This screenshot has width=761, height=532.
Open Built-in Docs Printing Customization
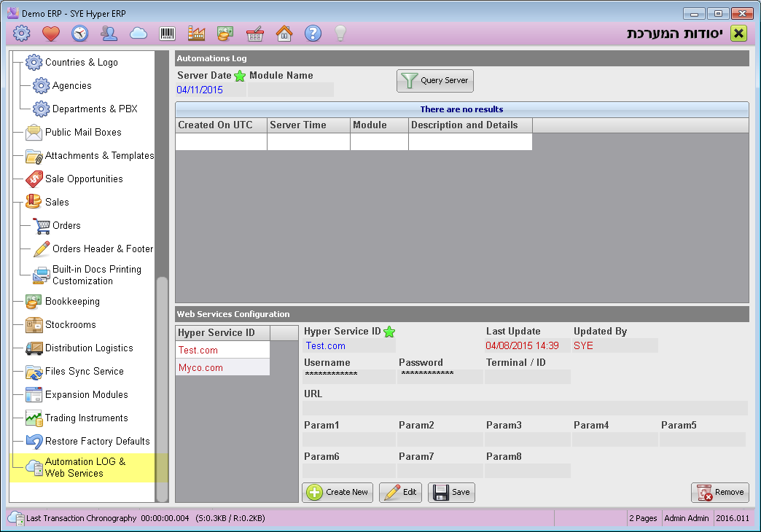point(87,275)
